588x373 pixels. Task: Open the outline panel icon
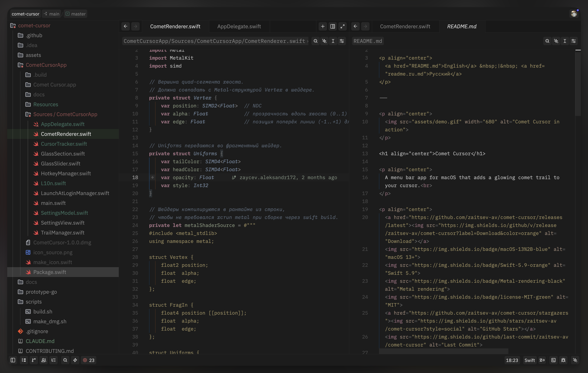(x=54, y=360)
